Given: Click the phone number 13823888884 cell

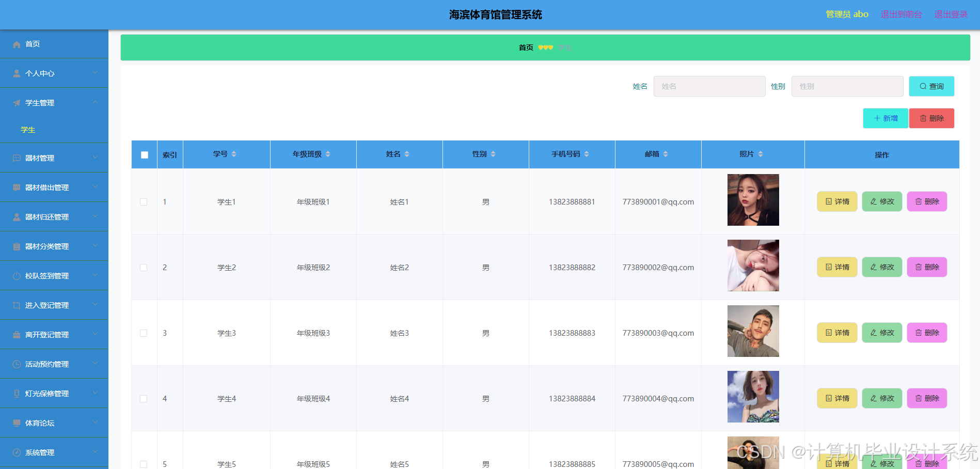Looking at the screenshot, I should (x=572, y=399).
